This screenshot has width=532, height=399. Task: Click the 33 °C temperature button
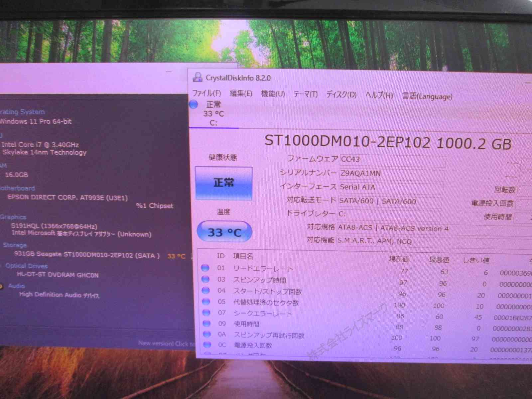pos(224,232)
